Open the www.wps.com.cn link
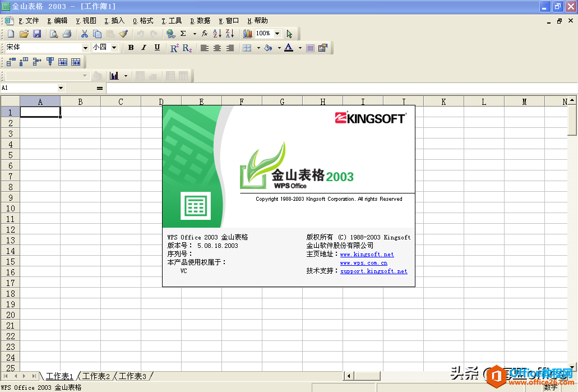 [x=363, y=263]
